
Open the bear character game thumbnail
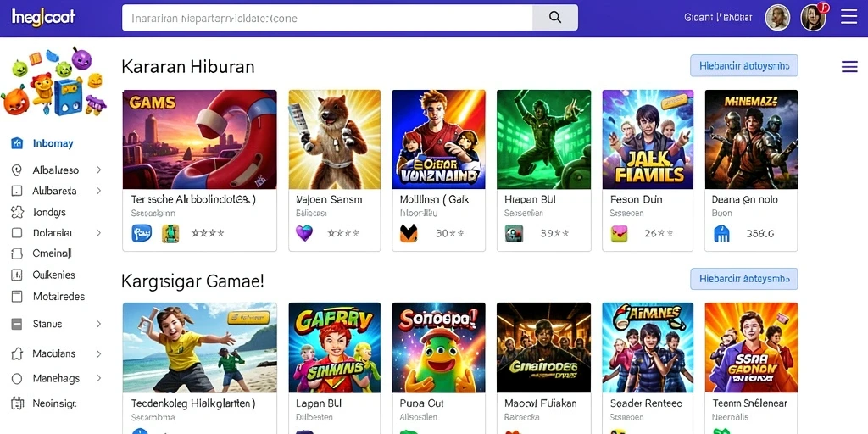tap(334, 140)
